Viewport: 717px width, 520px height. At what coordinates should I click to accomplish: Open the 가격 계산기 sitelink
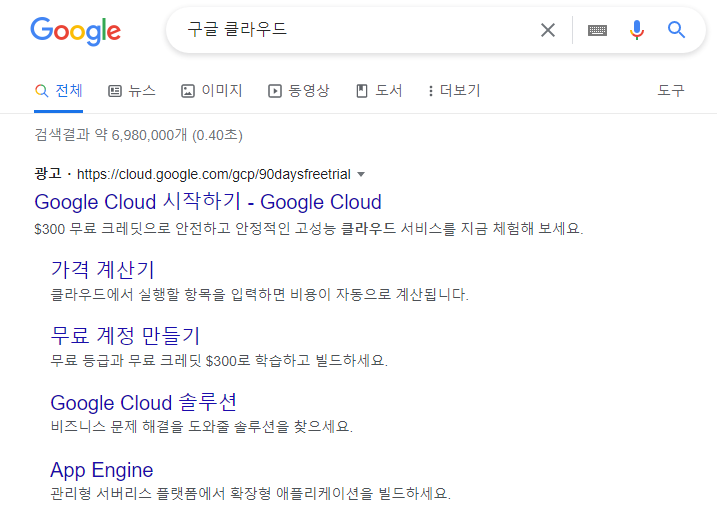point(102,269)
